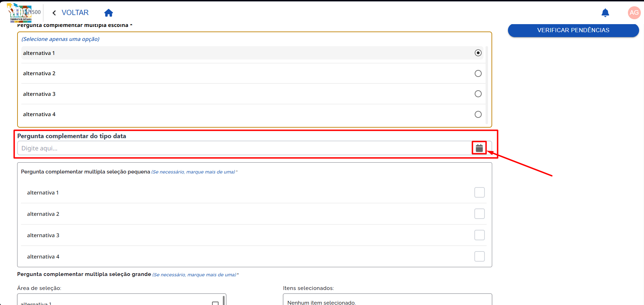644x305 pixels.
Task: Click the '(Selecione apenas uma opção)' hint text
Action: [x=61, y=39]
